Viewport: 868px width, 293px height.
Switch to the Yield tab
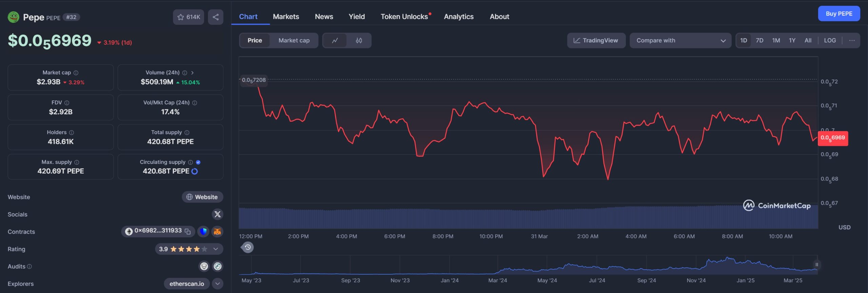357,17
